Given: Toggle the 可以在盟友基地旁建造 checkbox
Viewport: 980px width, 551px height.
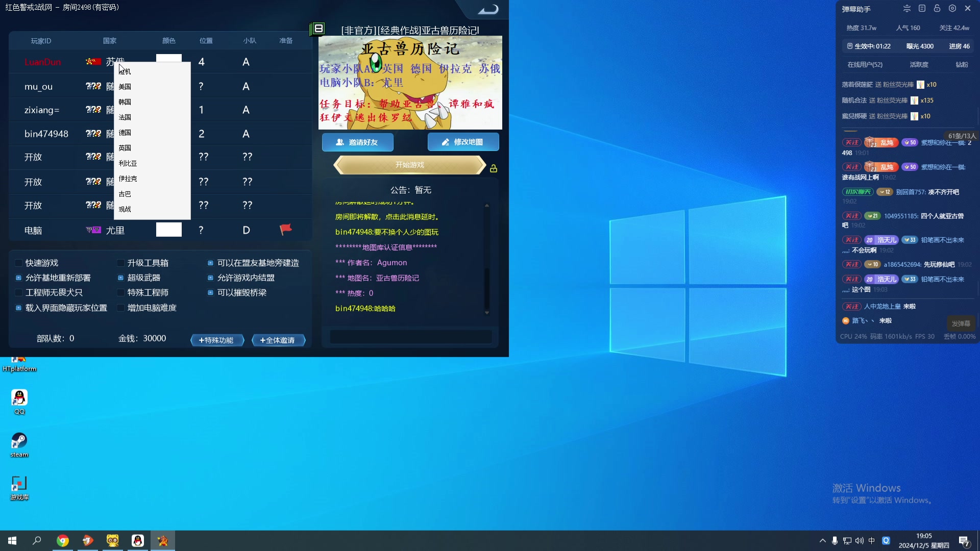Looking at the screenshot, I should click(210, 263).
